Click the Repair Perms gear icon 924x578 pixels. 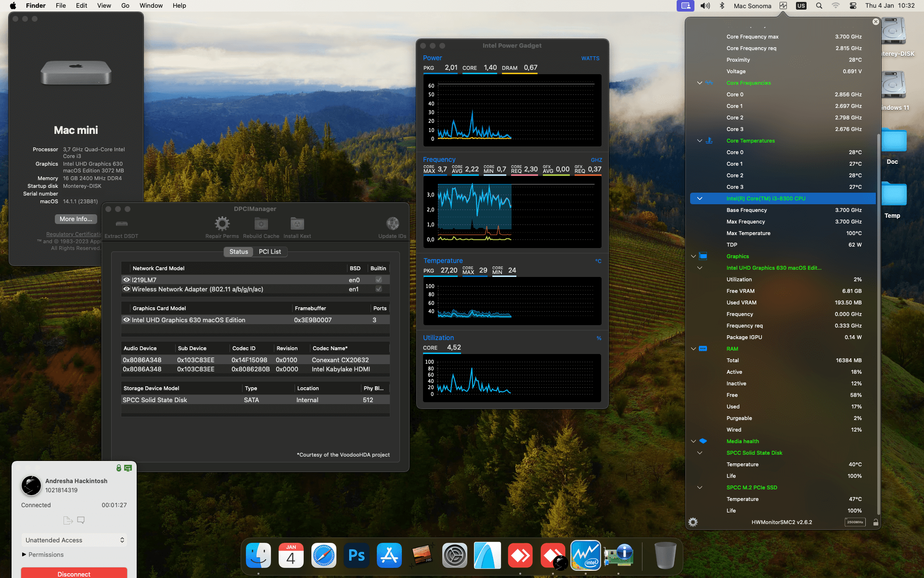(x=222, y=223)
